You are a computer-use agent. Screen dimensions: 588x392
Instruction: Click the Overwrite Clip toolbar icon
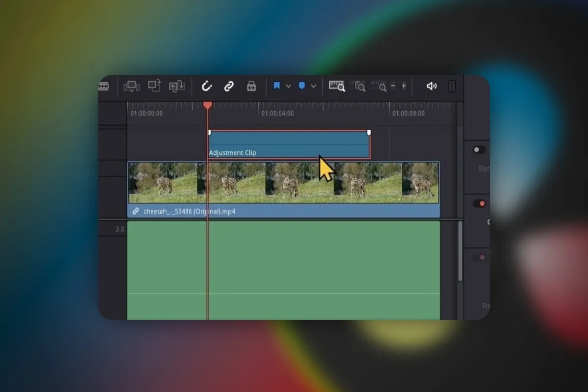[x=154, y=86]
